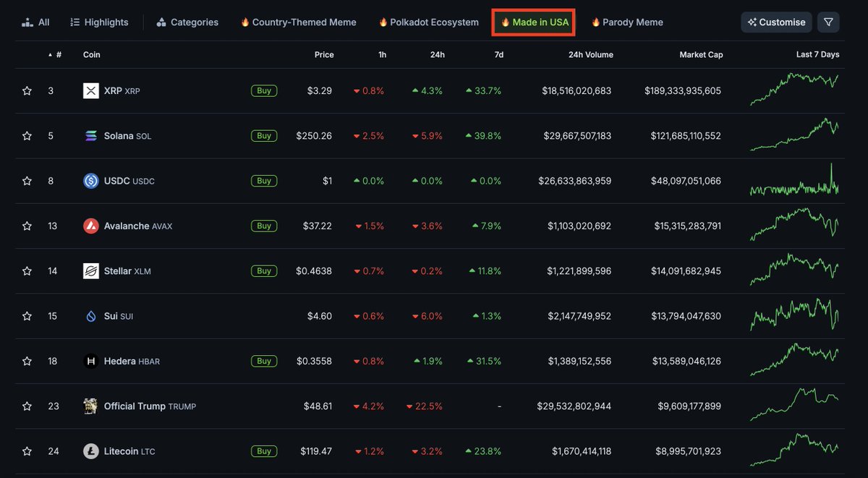Click the XRP coin logo
The width and height of the screenshot is (868, 478).
pyautogui.click(x=91, y=91)
